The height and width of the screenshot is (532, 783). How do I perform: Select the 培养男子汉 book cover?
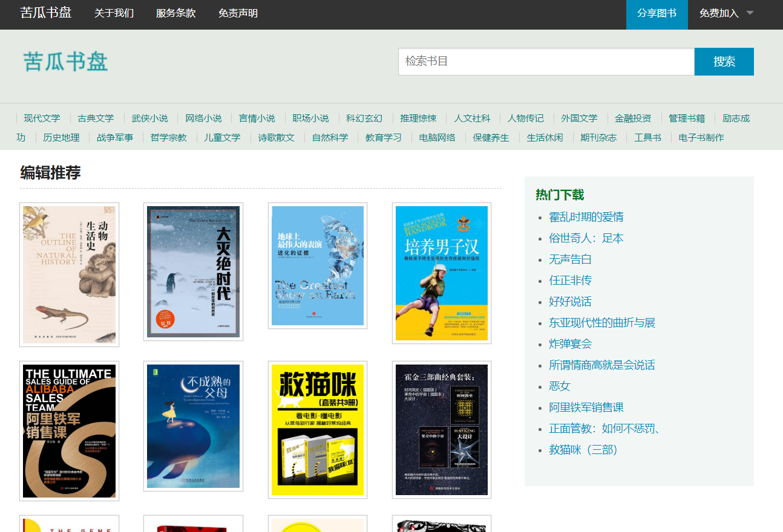(442, 273)
